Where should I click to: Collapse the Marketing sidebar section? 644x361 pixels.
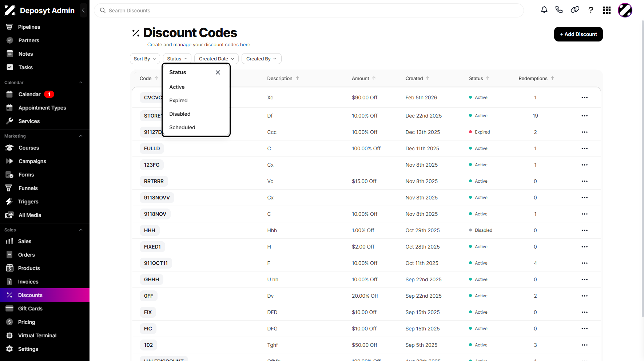click(x=81, y=136)
